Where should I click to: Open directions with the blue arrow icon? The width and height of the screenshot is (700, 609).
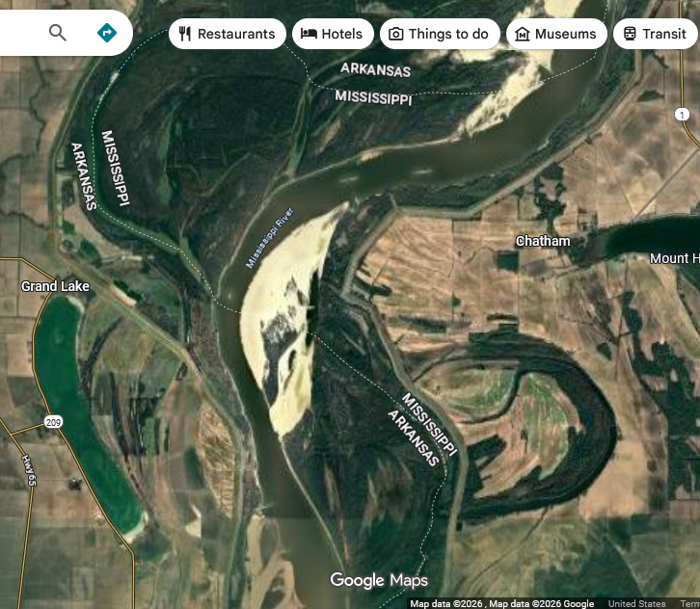click(x=107, y=33)
